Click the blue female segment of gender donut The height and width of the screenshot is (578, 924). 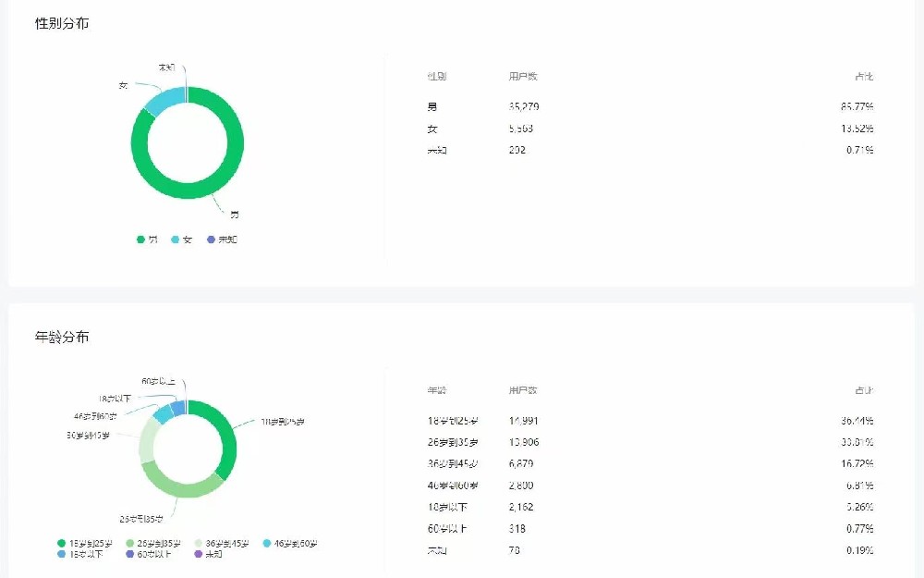point(159,99)
